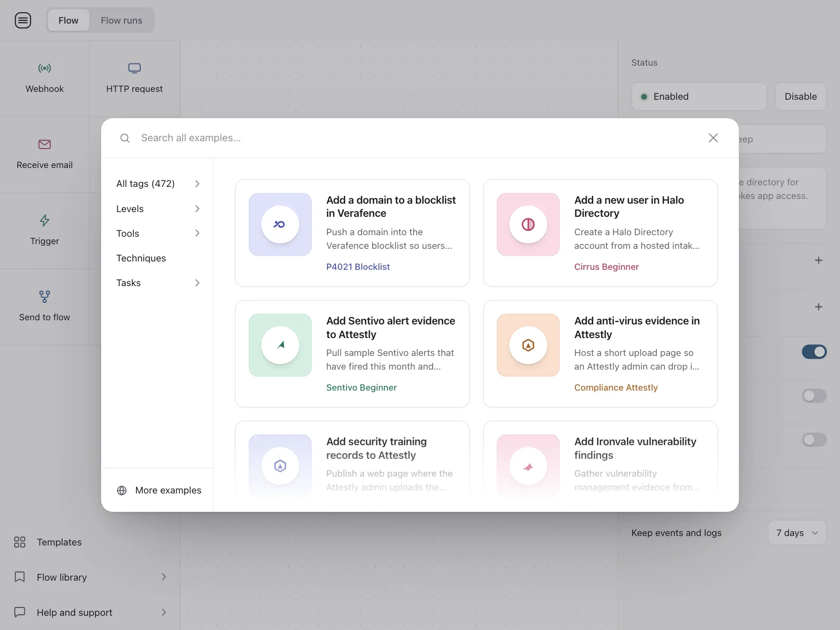Click the Enabled status button
The image size is (840, 630).
pyautogui.click(x=699, y=97)
